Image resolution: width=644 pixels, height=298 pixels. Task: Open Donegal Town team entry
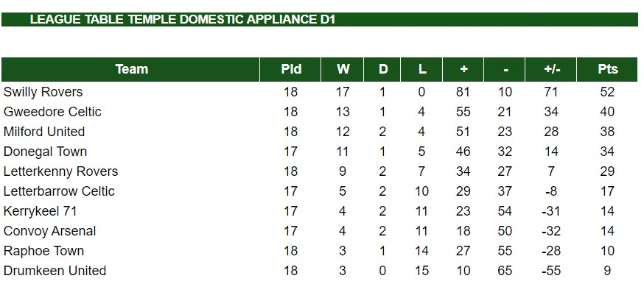pos(45,152)
